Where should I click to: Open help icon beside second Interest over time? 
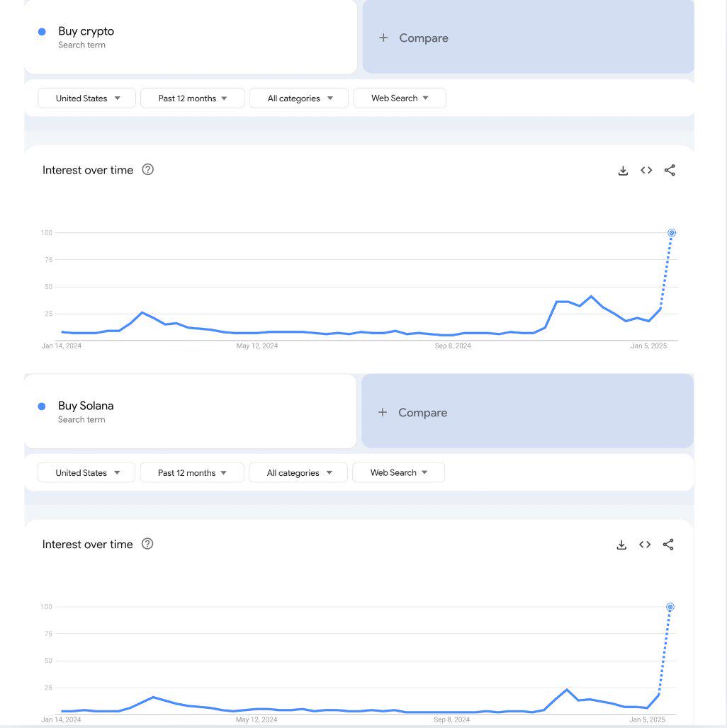(147, 544)
